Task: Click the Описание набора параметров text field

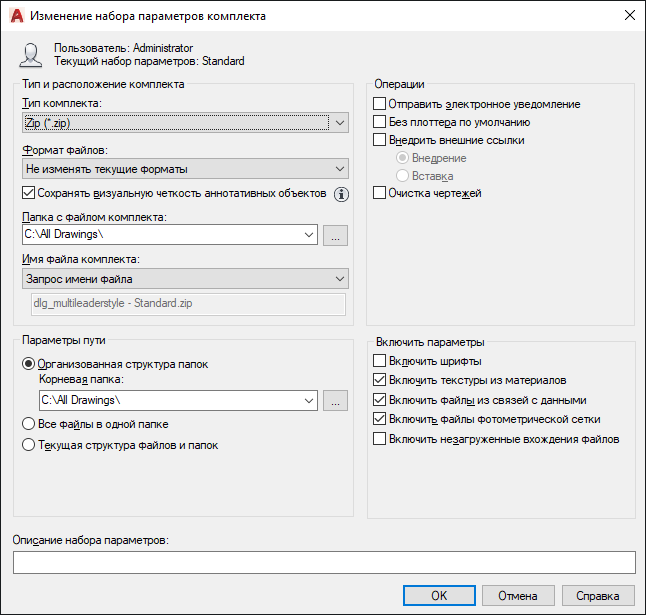Action: [x=324, y=562]
